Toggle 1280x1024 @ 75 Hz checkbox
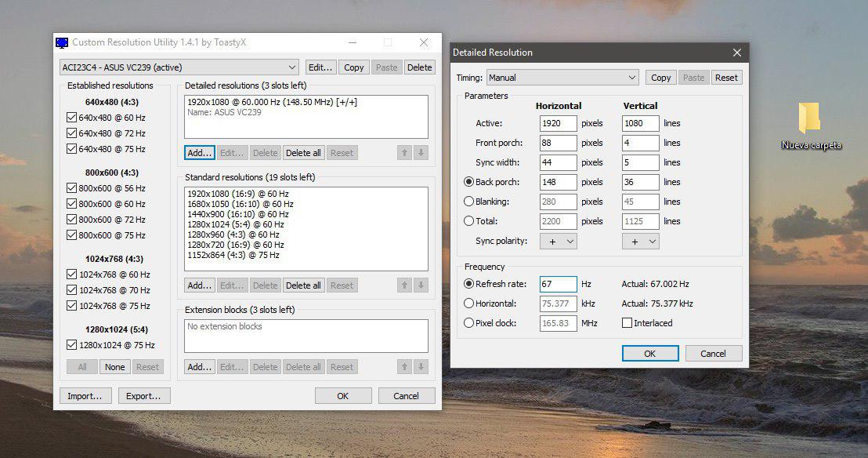Image resolution: width=868 pixels, height=458 pixels. point(72,345)
